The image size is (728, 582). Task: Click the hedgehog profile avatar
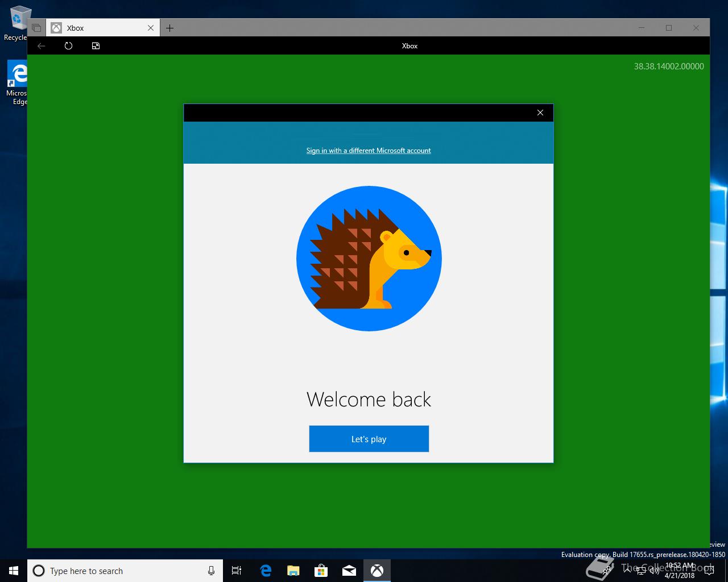tap(369, 259)
